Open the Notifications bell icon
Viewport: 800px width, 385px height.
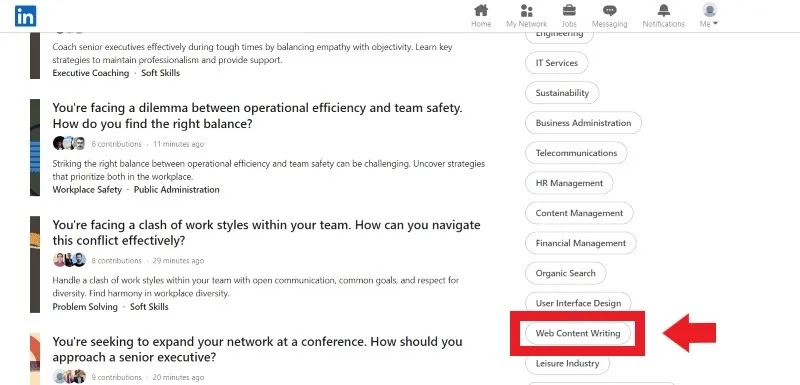[x=663, y=10]
